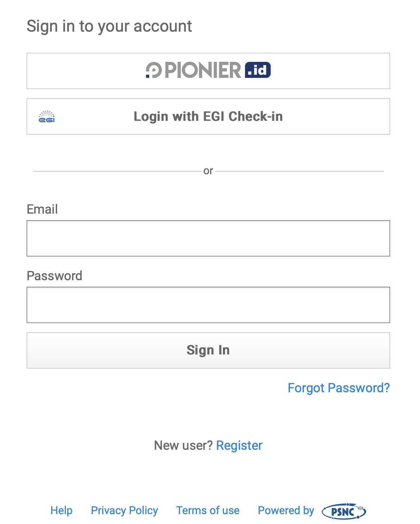Image resolution: width=420 pixels, height=524 pixels.
Task: Click the Powered by PSNC link
Action: (286, 511)
